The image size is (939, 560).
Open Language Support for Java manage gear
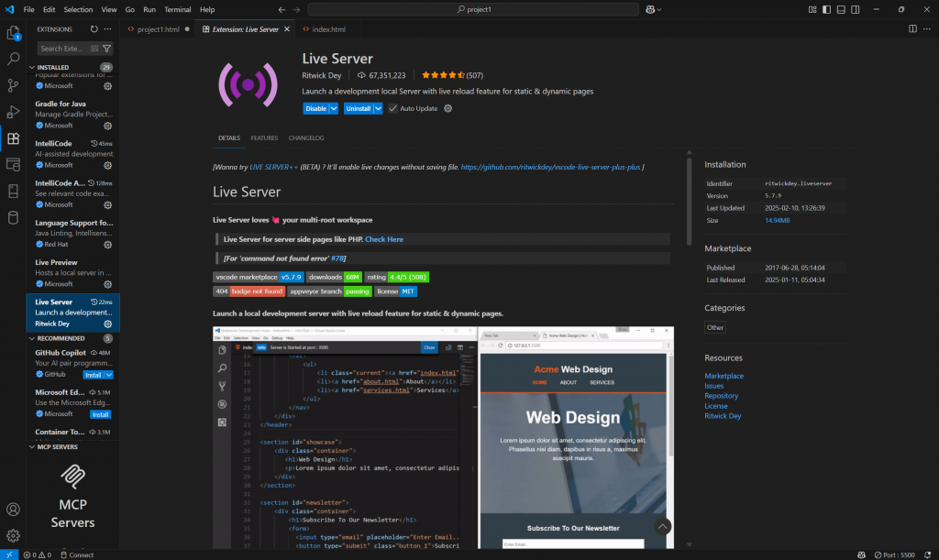click(x=108, y=244)
